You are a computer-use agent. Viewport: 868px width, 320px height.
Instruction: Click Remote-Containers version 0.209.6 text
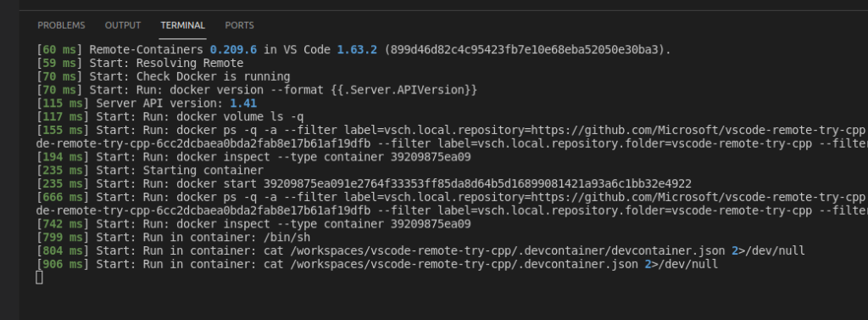tap(233, 50)
